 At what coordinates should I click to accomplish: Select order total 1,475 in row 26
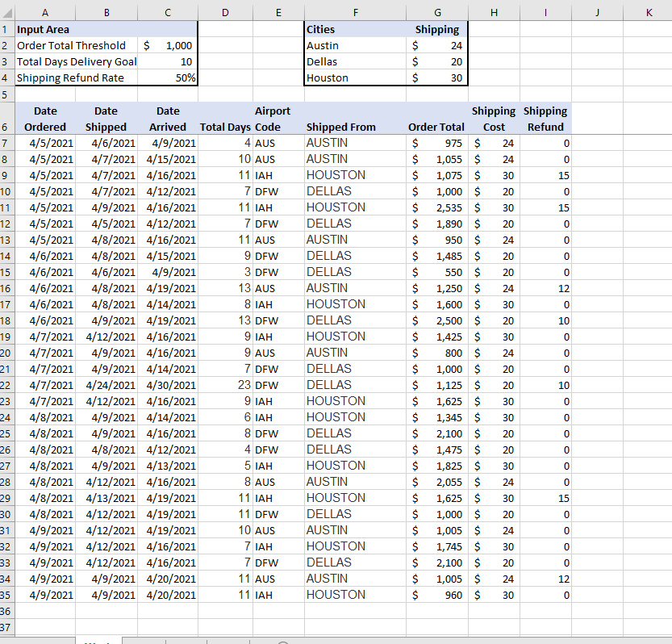[437, 450]
